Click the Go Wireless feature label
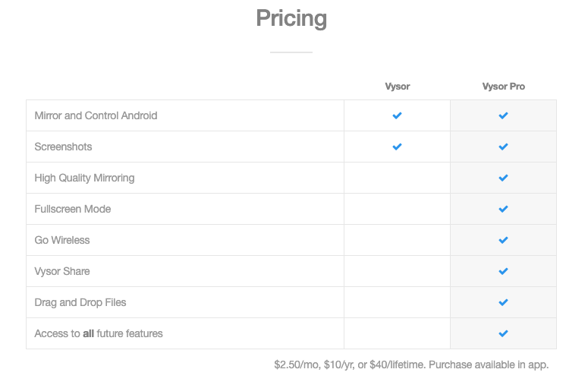The height and width of the screenshot is (385, 588). pyautogui.click(x=62, y=240)
